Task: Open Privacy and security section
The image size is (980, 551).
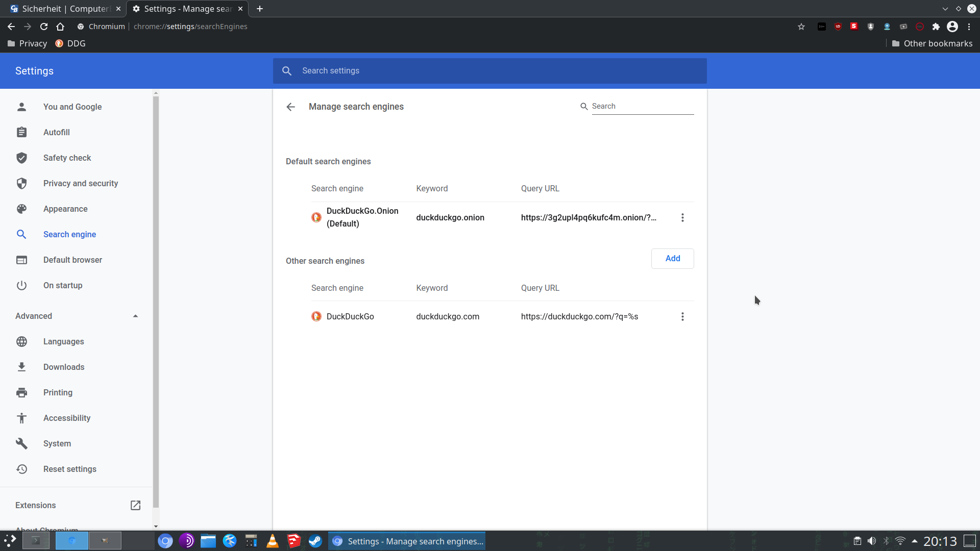Action: click(81, 183)
